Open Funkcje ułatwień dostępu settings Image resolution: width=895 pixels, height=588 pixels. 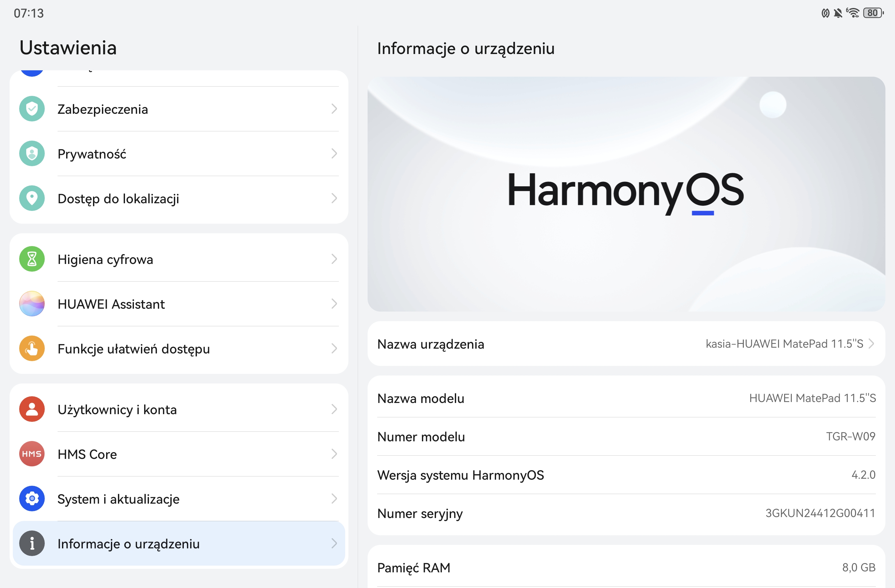179,349
